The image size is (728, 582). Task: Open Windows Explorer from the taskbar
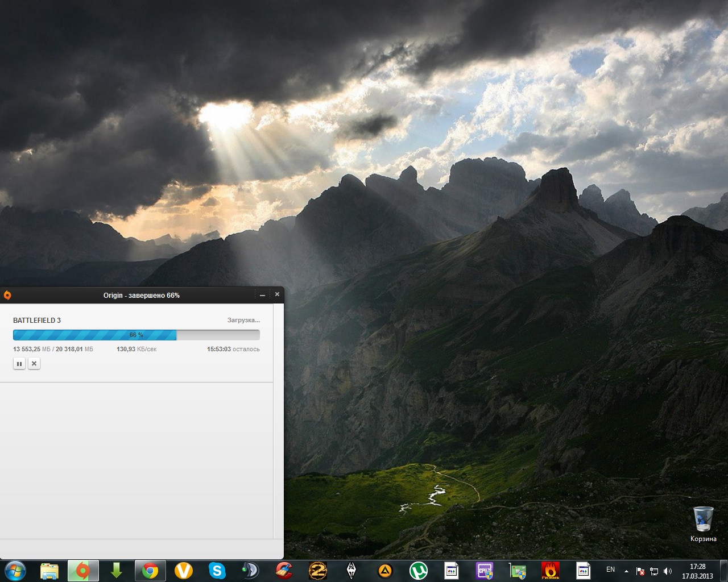(x=49, y=570)
